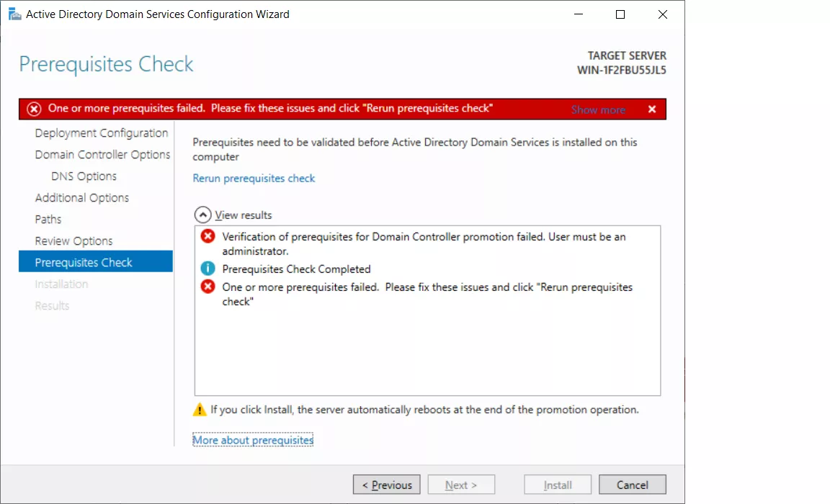
Task: Dismiss the red error banner with X
Action: [652, 109]
